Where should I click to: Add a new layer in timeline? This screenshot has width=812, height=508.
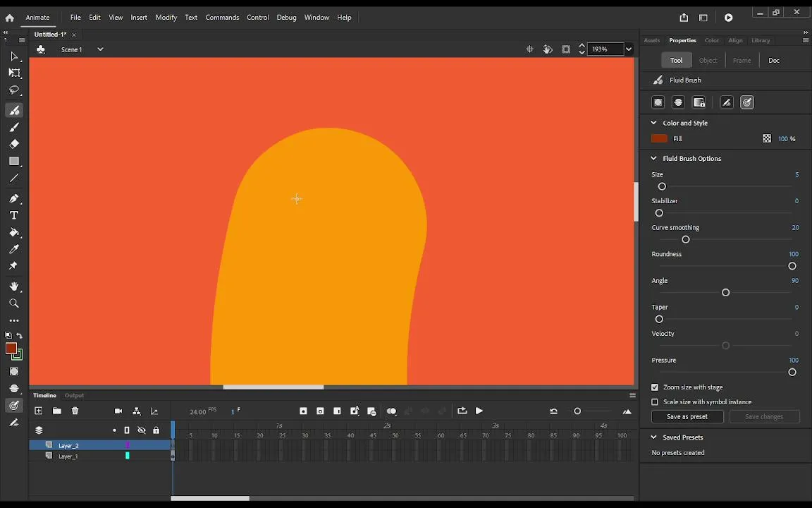click(38, 411)
